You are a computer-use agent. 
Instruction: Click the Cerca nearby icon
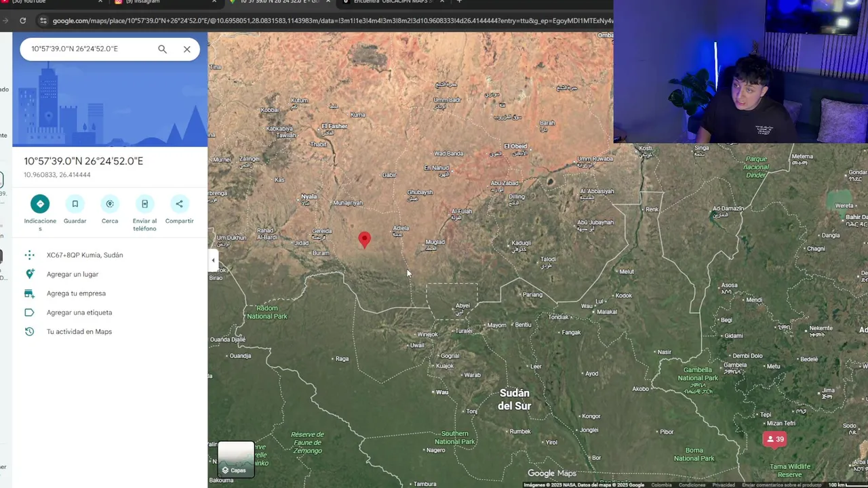point(110,204)
